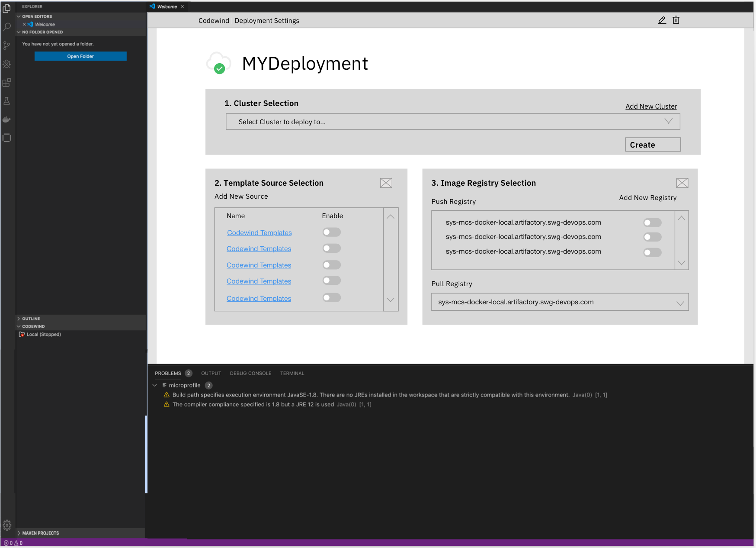
Task: Open the Run and Debug view
Action: (6, 64)
